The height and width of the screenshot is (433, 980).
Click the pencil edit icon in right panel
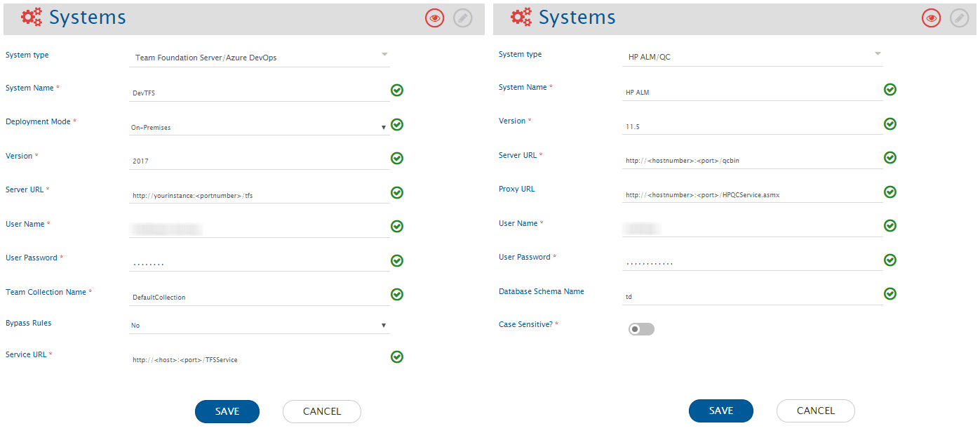(x=959, y=18)
